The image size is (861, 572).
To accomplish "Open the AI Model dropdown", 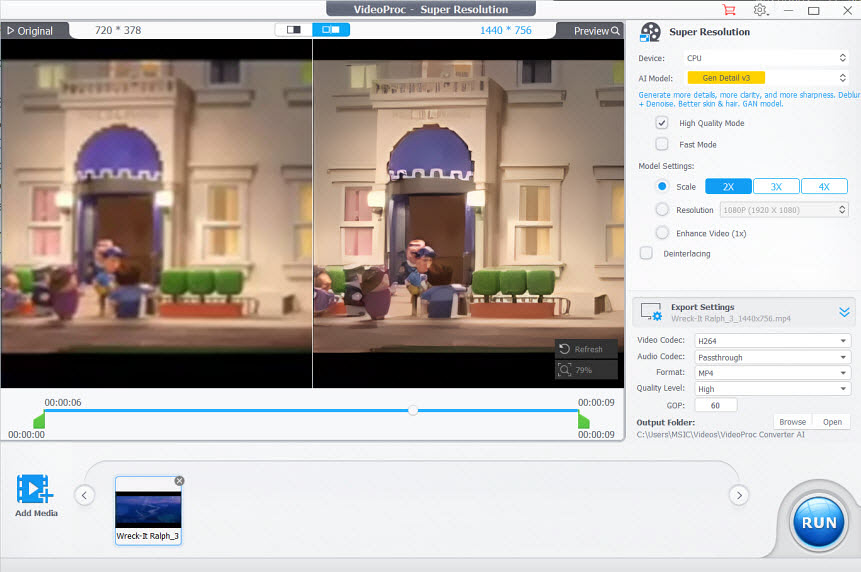I will (x=766, y=78).
